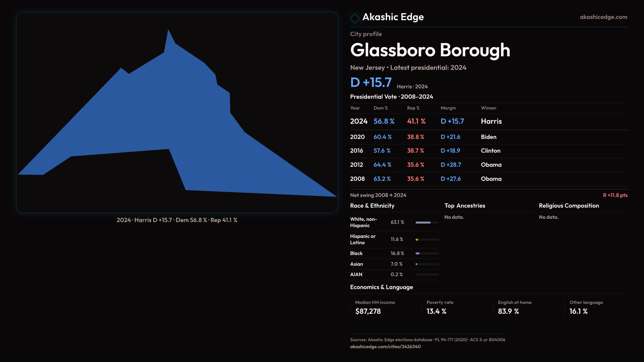644x362 pixels.
Task: Click the Akashic Edge diamond logo icon
Action: click(x=355, y=18)
